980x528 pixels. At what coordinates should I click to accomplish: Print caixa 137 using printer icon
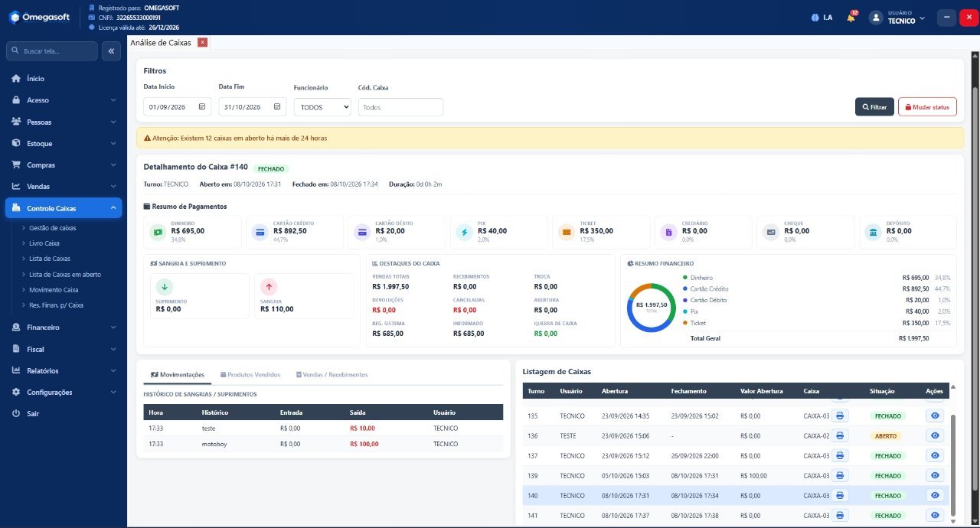(x=840, y=455)
